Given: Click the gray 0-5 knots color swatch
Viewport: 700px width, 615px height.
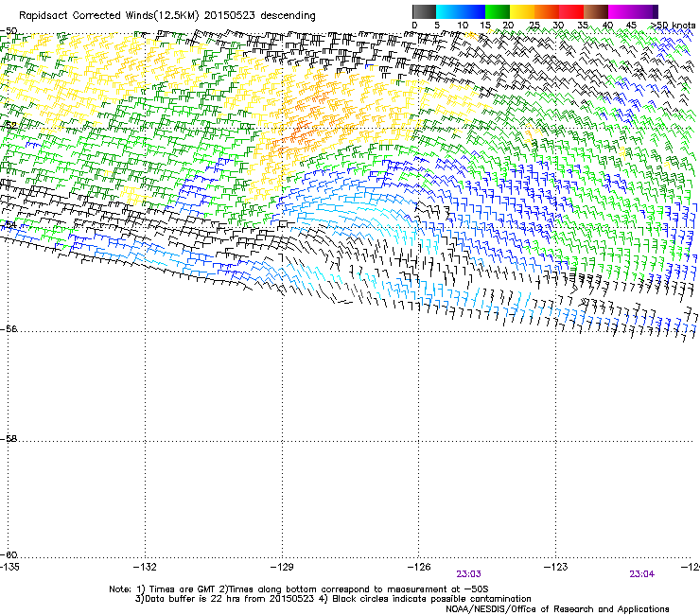Looking at the screenshot, I should (424, 11).
